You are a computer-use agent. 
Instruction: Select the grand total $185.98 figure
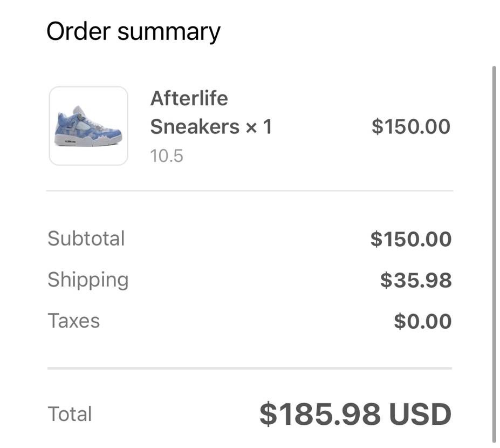(x=320, y=415)
